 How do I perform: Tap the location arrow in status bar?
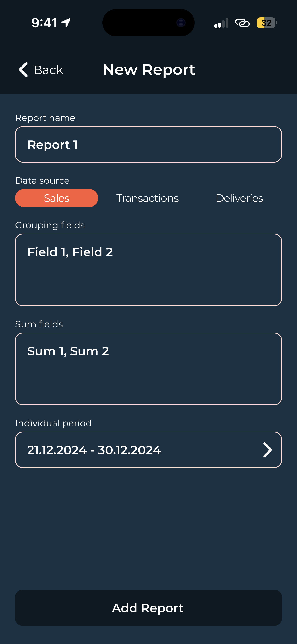click(66, 23)
